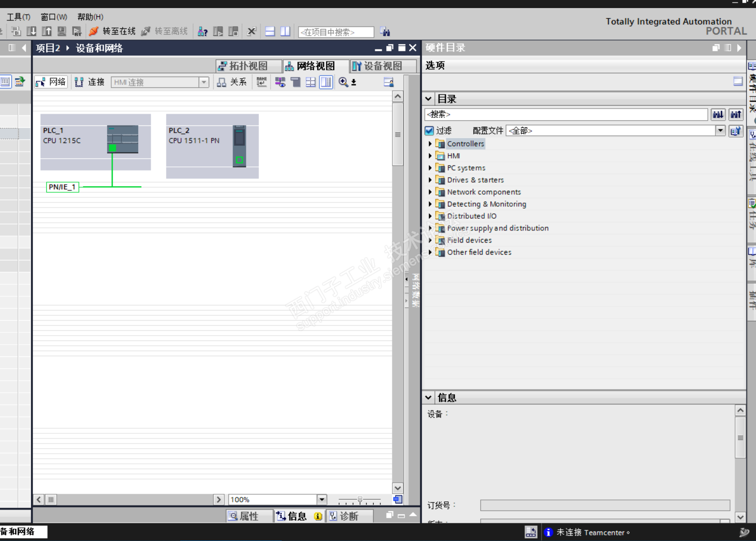The width and height of the screenshot is (756, 541).
Task: Click the network view vertical scrollbar thumb
Action: [x=398, y=134]
